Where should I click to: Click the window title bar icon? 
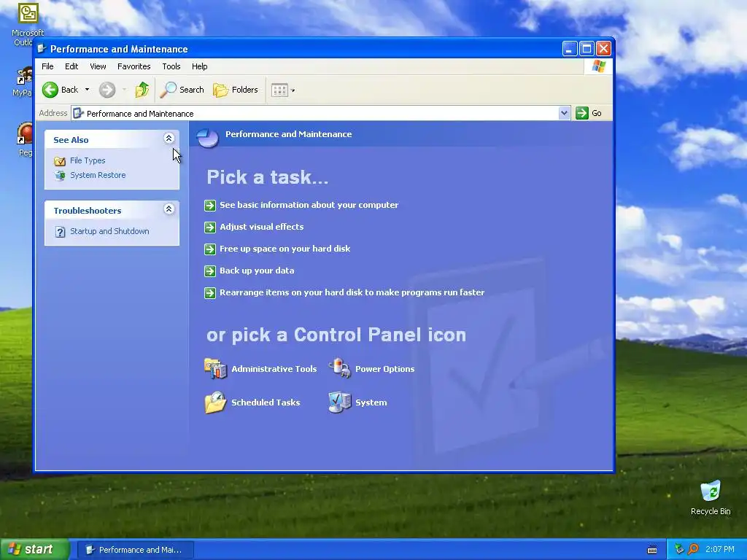point(42,49)
